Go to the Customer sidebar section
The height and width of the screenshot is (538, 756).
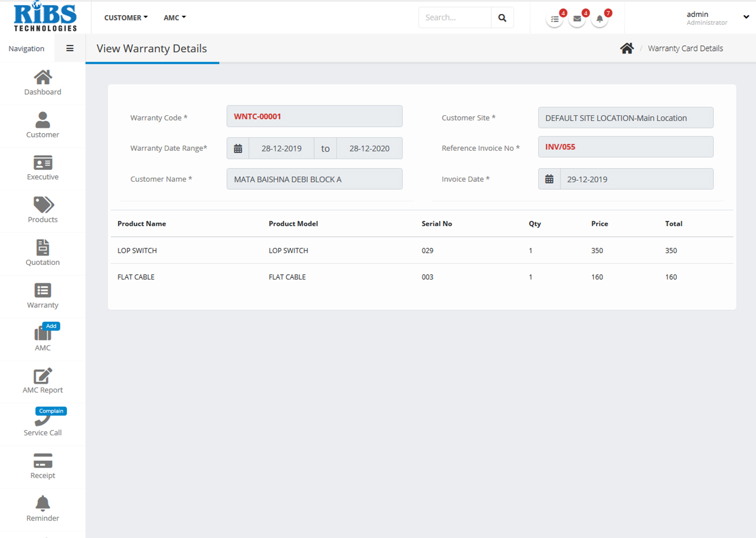[43, 125]
